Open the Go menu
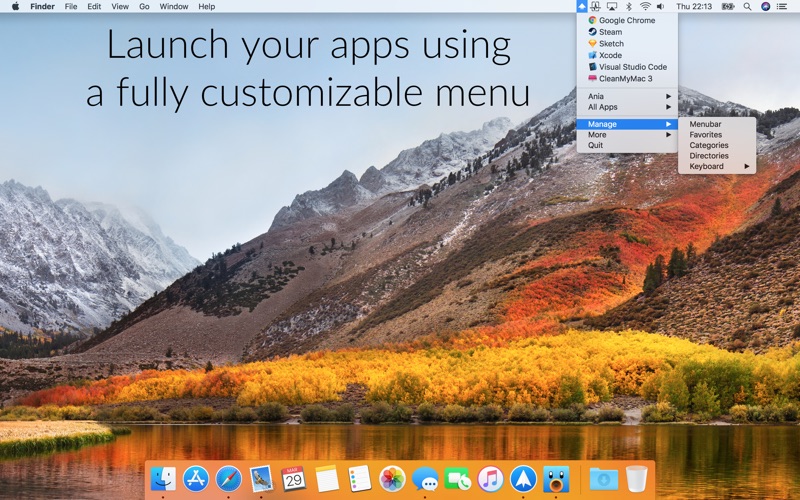The width and height of the screenshot is (800, 500). pyautogui.click(x=144, y=6)
